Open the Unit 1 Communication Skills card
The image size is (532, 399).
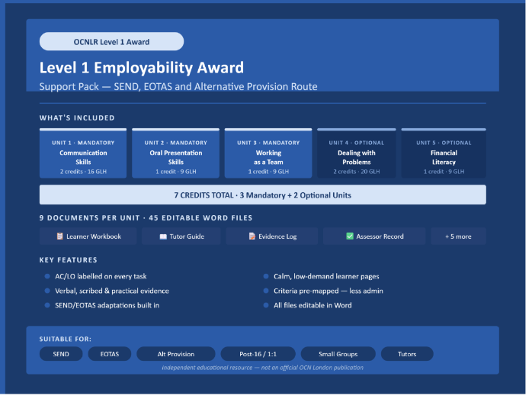[84, 155]
